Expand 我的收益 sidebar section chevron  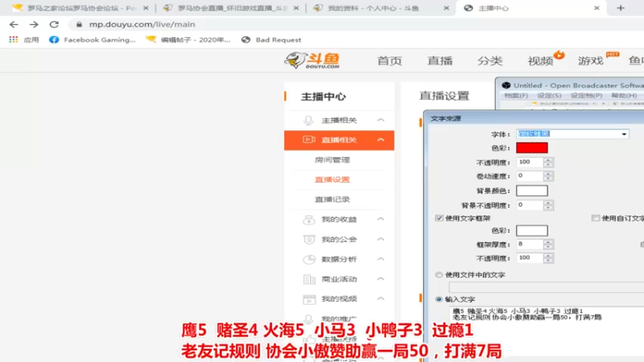coord(381,219)
